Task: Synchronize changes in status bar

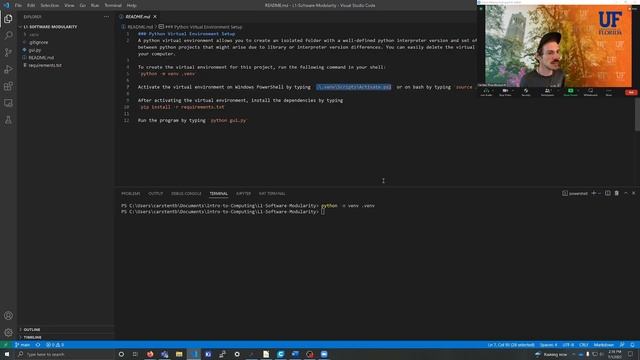Action: pyautogui.click(x=38, y=345)
